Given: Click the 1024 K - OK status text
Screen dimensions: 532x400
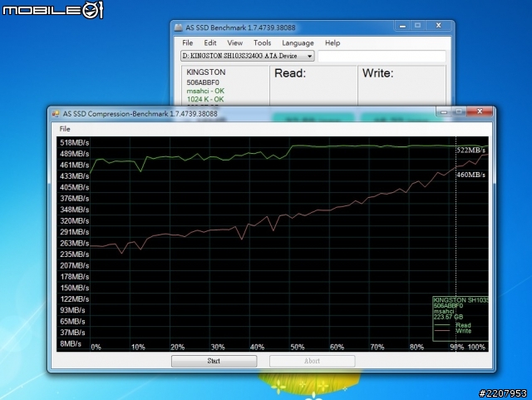Looking at the screenshot, I should tap(205, 99).
